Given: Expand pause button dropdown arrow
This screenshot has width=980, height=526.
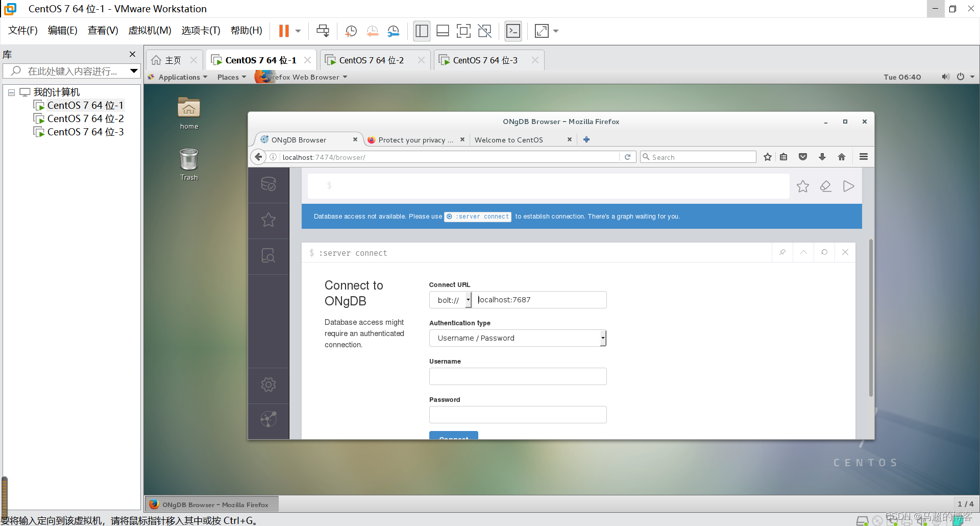Looking at the screenshot, I should pos(298,31).
